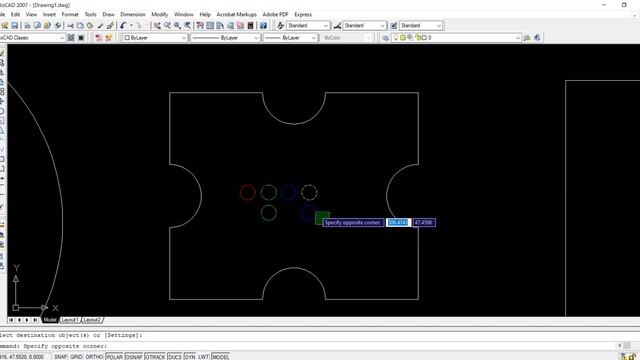
Task: Toggle SNAP mode in the status bar
Action: (x=60, y=357)
